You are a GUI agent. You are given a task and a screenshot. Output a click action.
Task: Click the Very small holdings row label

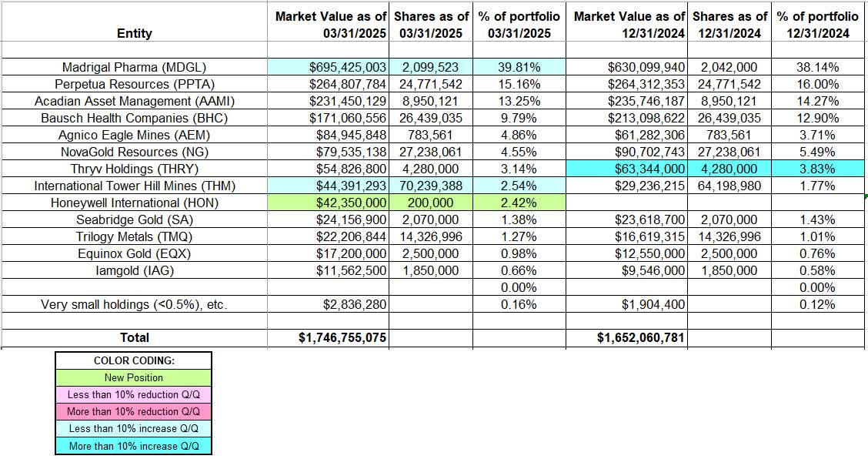pos(134,304)
